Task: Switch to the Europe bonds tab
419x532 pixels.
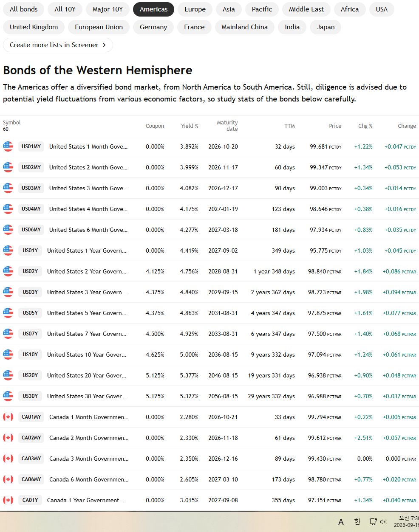Action: click(195, 9)
